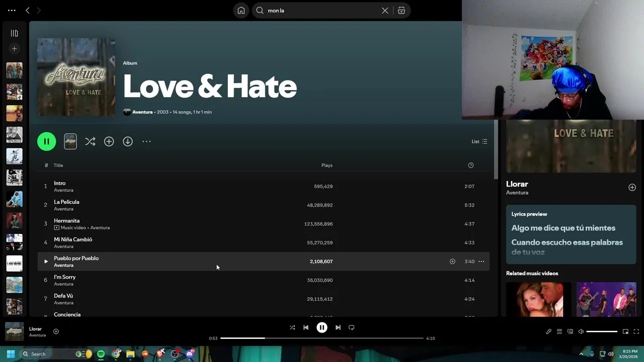Screen dimensions: 644x362
Task: Skip to the next track
Action: (x=338, y=327)
